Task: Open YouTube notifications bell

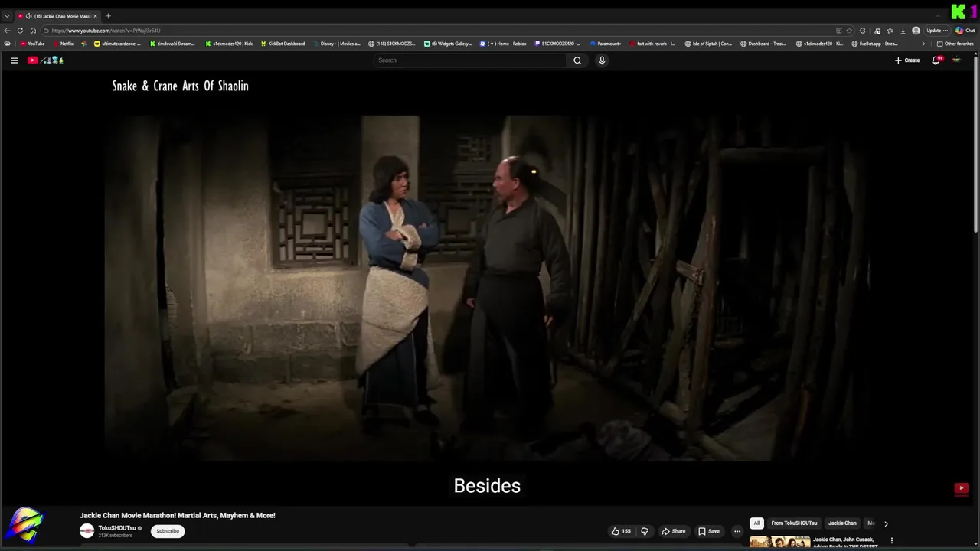Action: [x=936, y=60]
